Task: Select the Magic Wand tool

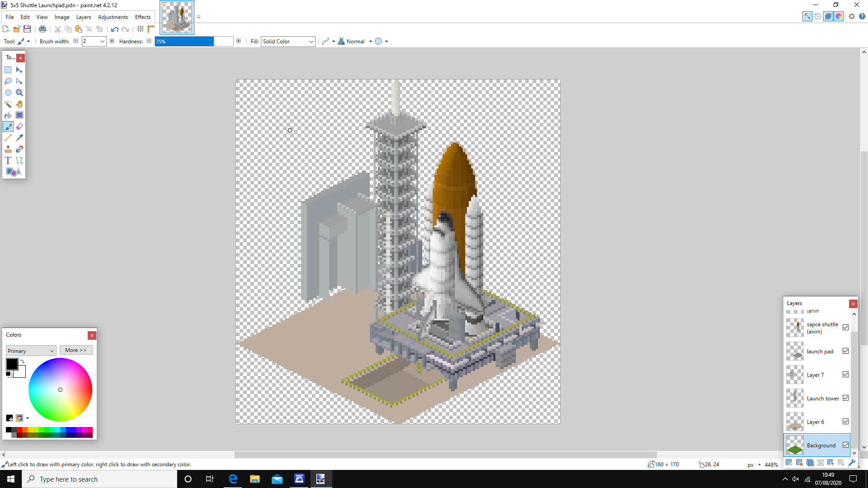Action: (8, 104)
